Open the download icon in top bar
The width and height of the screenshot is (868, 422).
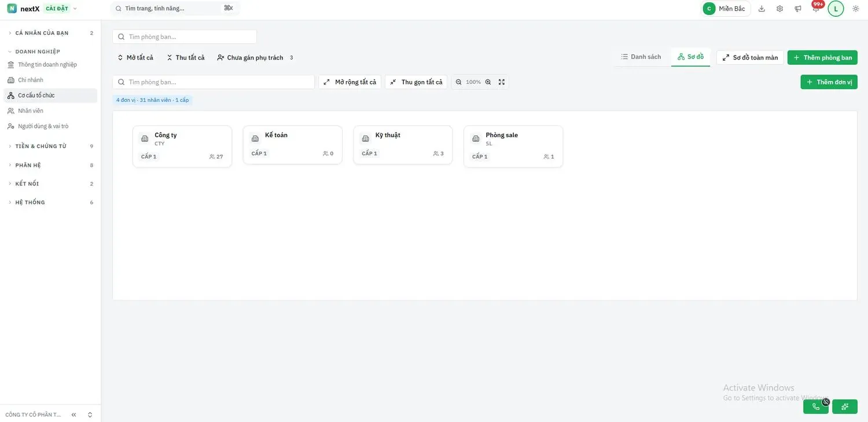762,9
